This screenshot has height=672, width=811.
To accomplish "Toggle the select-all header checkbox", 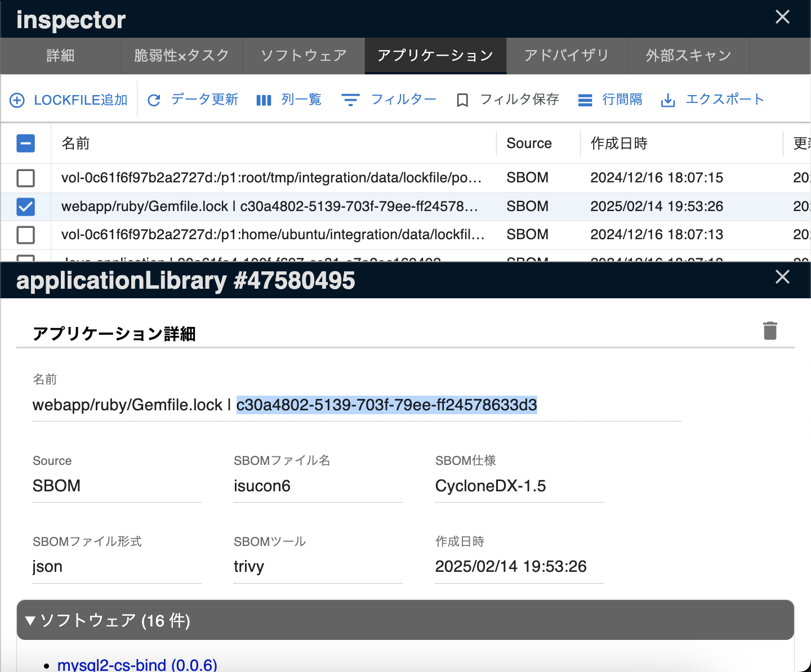I will 26,144.
